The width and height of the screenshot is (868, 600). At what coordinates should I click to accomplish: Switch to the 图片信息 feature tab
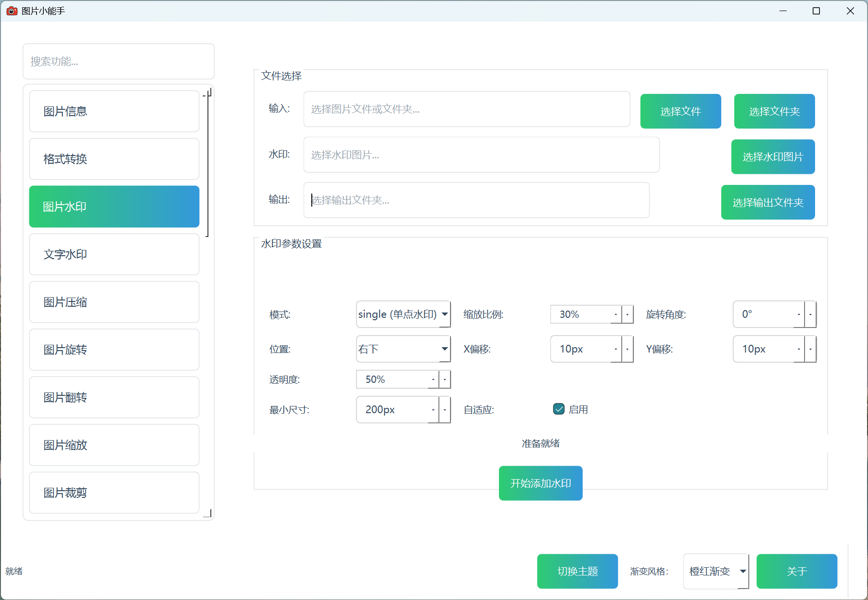[x=114, y=111]
